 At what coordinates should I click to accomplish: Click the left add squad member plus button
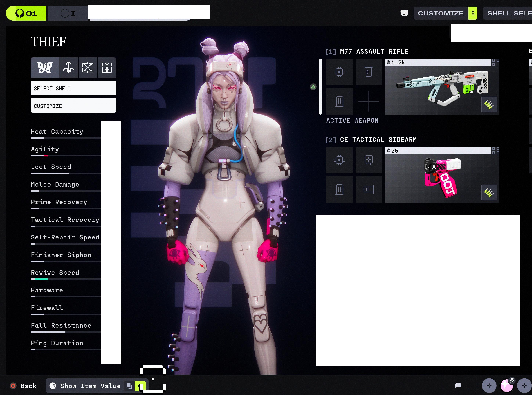point(489,385)
